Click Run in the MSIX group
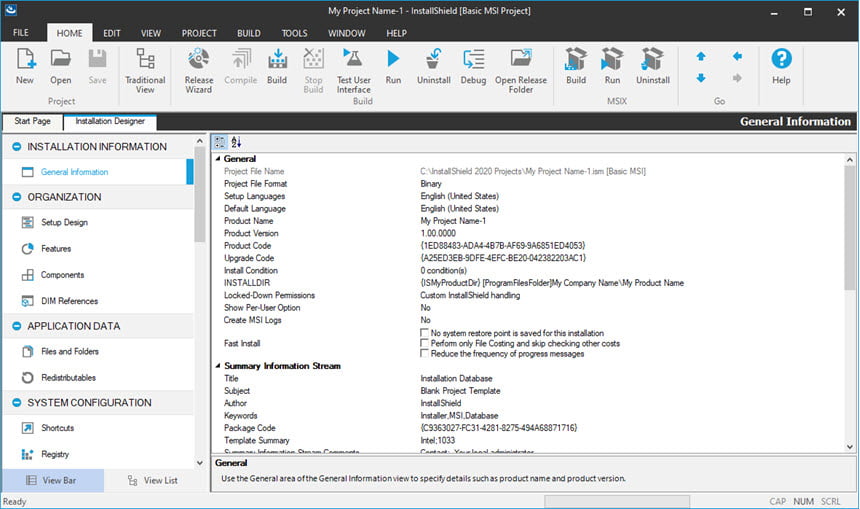Viewport: 860px width, 509px height. click(612, 66)
